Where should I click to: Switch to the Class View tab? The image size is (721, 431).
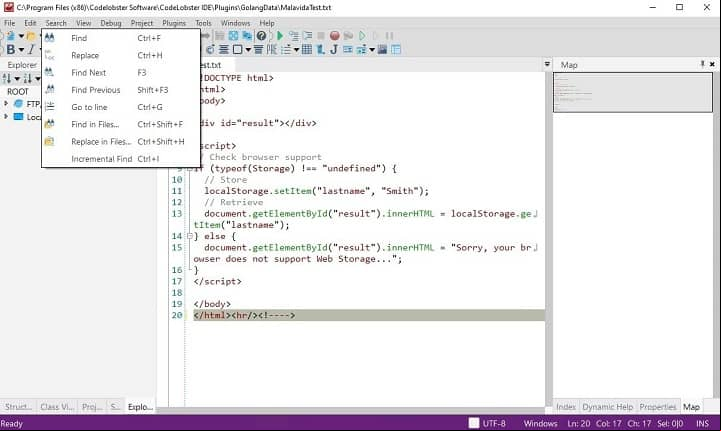[x=57, y=407]
